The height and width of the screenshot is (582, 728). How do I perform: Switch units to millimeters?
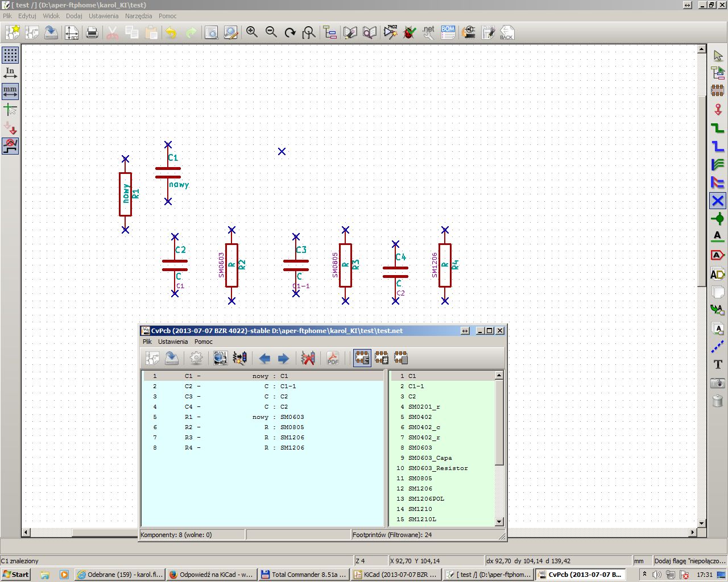click(x=10, y=91)
